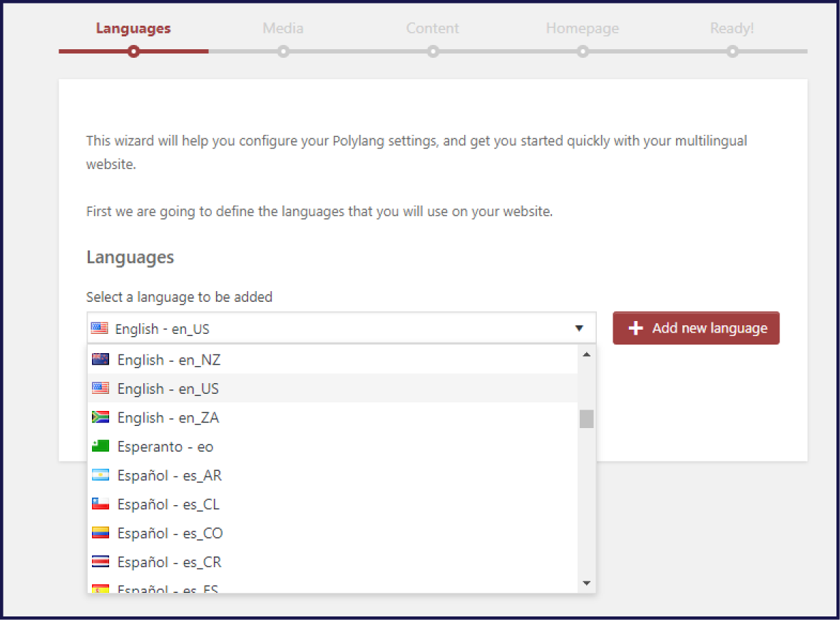
Task: Click the dropdown list scrollbar thumb
Action: [x=587, y=419]
